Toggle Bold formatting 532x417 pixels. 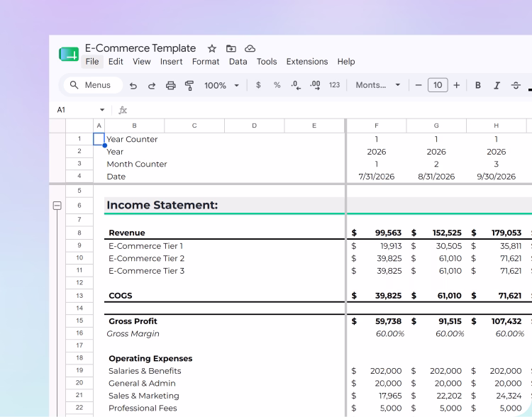pyautogui.click(x=477, y=85)
